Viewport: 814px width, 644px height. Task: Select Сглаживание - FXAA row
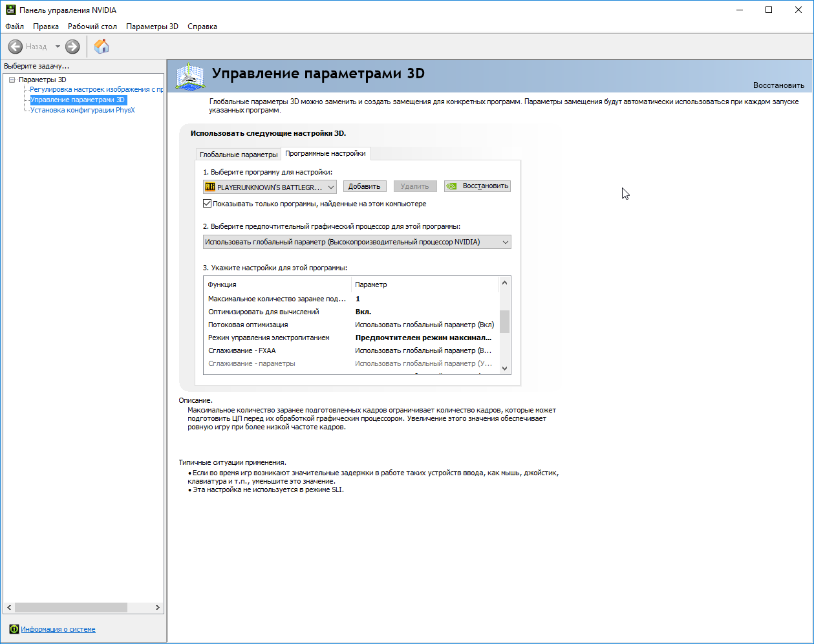coord(351,350)
